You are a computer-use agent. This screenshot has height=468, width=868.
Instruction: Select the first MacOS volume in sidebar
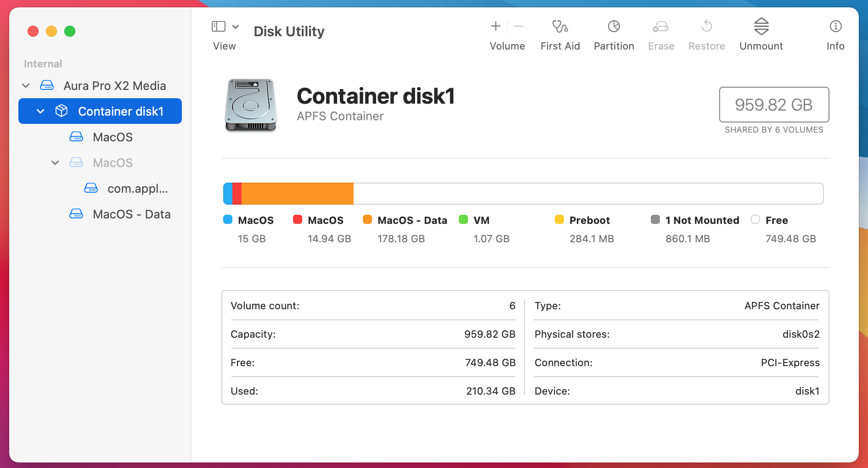pos(113,137)
